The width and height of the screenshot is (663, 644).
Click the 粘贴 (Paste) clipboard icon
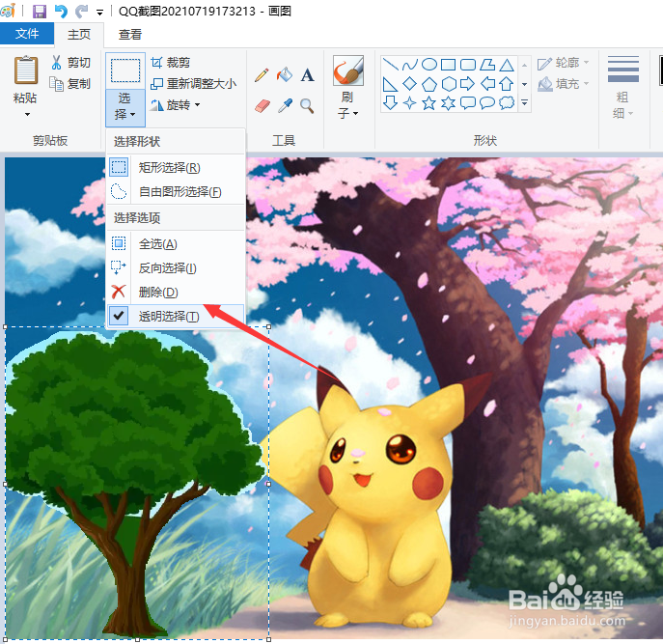click(26, 70)
